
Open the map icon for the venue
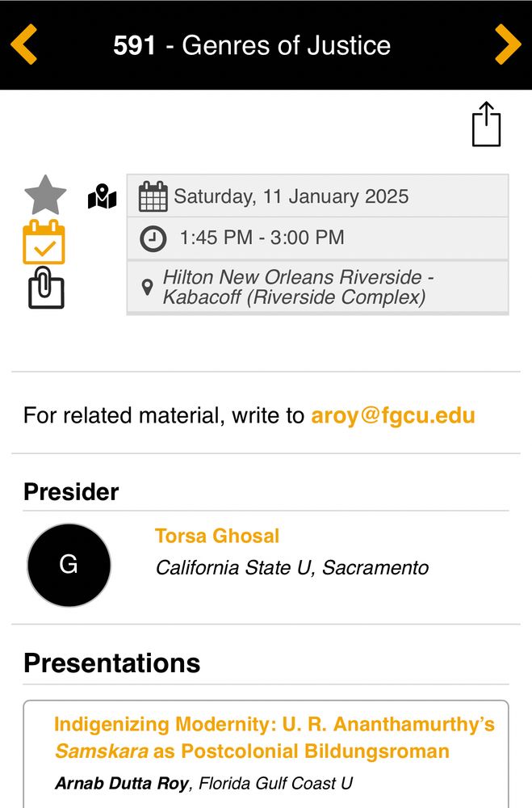click(103, 196)
